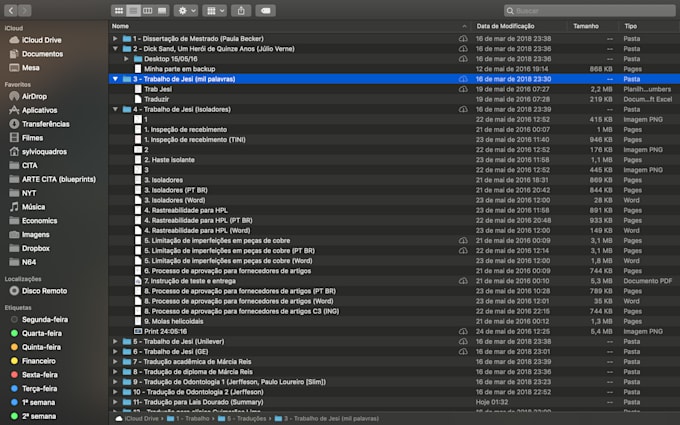680x425 pixels.
Task: Switch to icon view in toolbar
Action: [119, 10]
